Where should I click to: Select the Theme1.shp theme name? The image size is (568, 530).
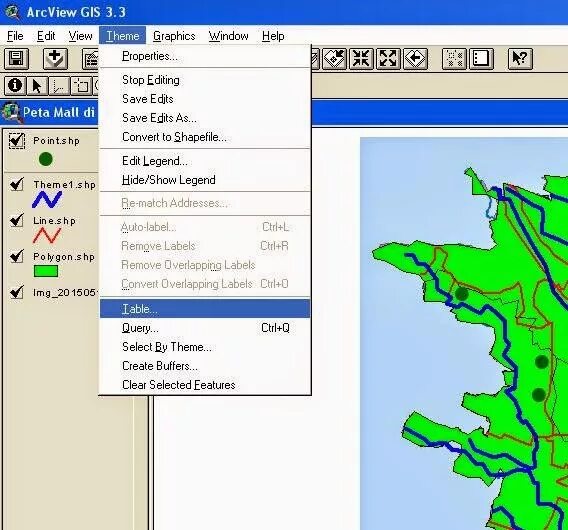[x=64, y=185]
